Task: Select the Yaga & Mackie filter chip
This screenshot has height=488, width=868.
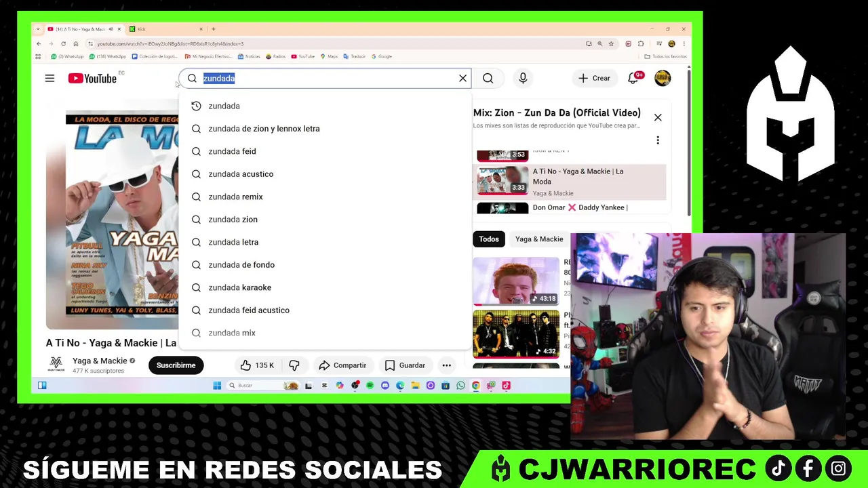Action: tap(539, 239)
